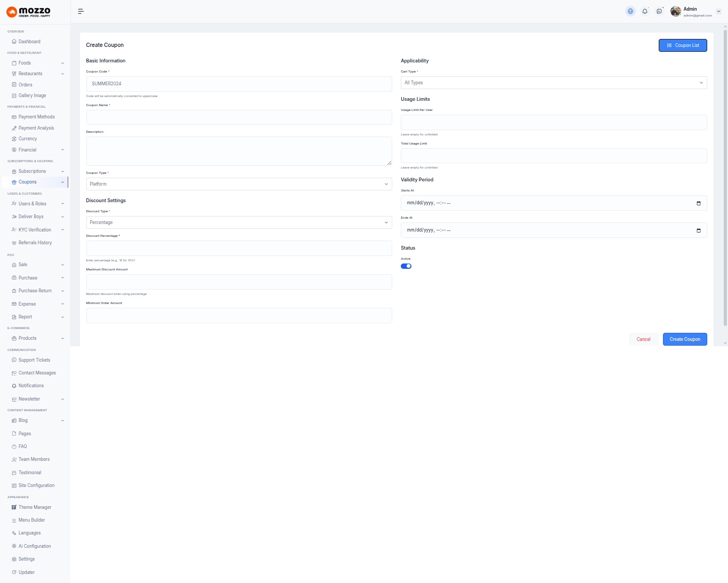Open the Discount Type dropdown
The height and width of the screenshot is (583, 728).
coord(239,222)
